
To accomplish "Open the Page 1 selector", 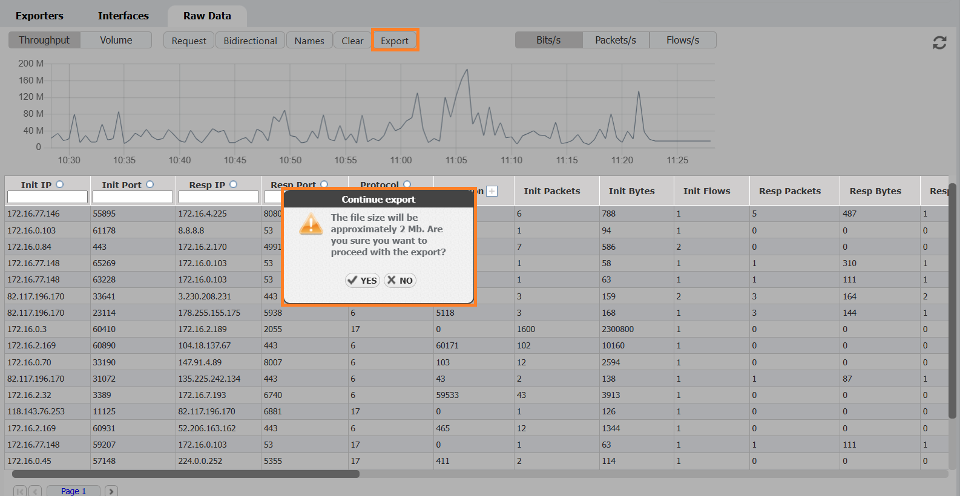I will coord(73,491).
